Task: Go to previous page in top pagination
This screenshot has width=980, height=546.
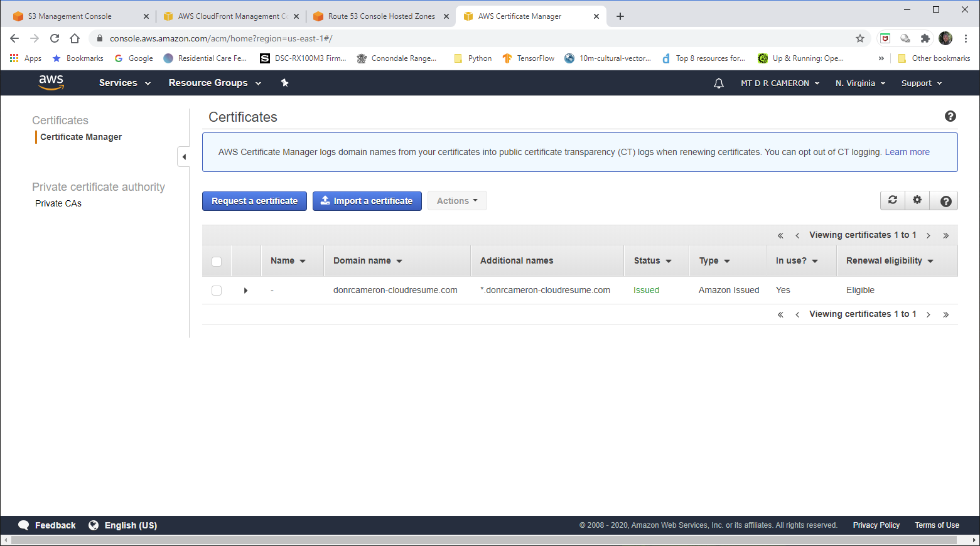Action: (x=797, y=235)
